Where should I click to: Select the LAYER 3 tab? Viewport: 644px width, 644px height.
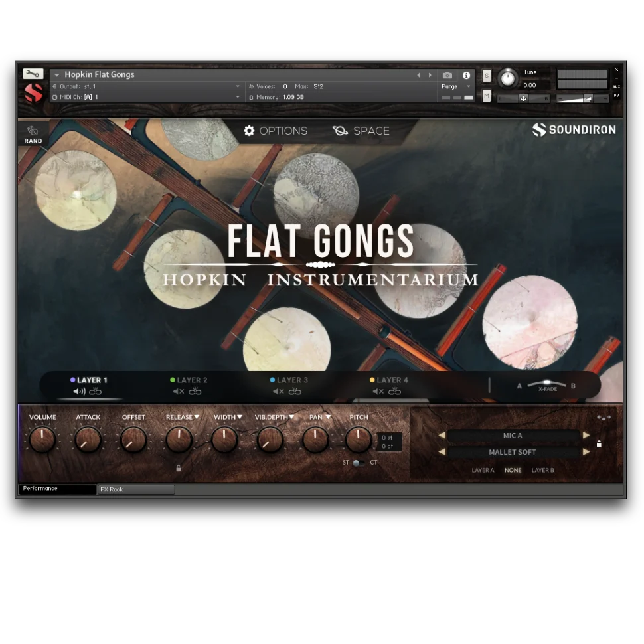coord(289,380)
